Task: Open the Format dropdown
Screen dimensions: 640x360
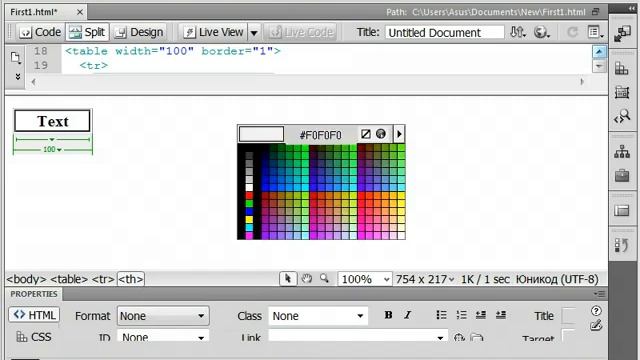Action: tap(163, 316)
